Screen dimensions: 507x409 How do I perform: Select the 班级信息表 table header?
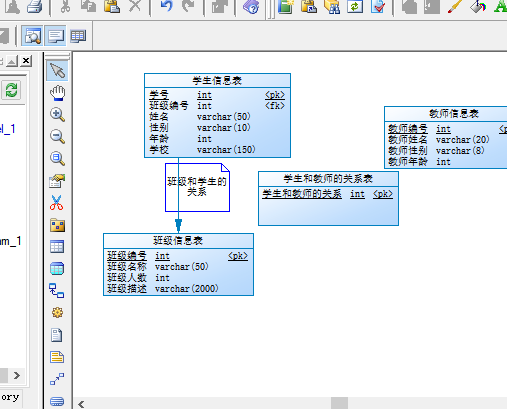(178, 241)
